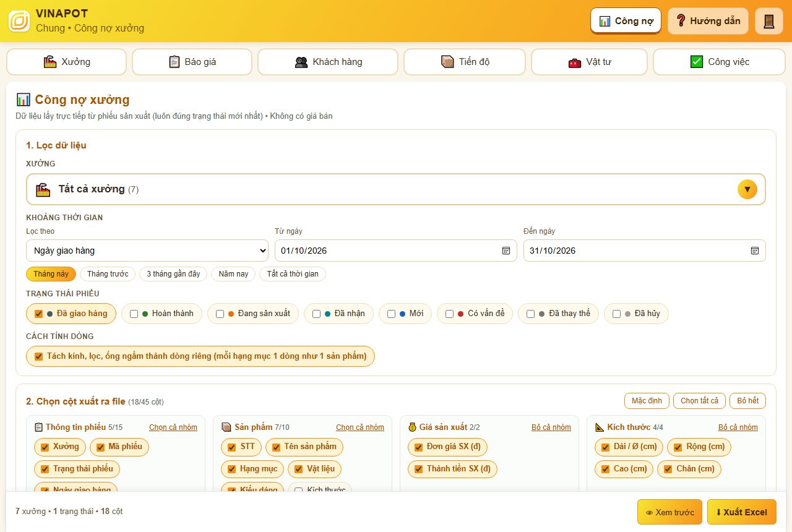
Task: Open the Công việc tab
Action: [x=720, y=62]
